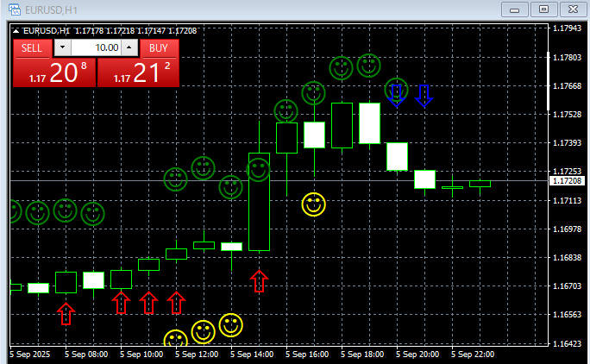Select the blue down arrow above the 21:00 candle
Image resolution: width=590 pixels, height=364 pixels.
pyautogui.click(x=424, y=96)
